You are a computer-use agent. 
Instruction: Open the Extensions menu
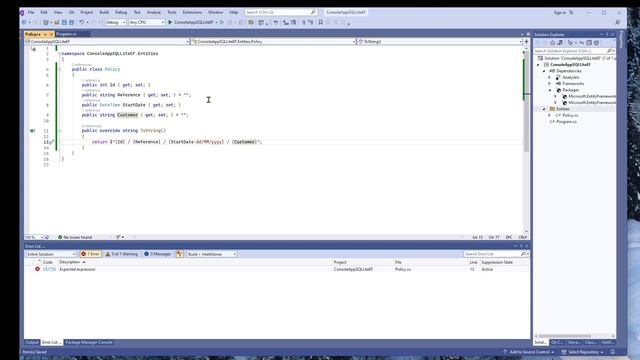(x=192, y=12)
